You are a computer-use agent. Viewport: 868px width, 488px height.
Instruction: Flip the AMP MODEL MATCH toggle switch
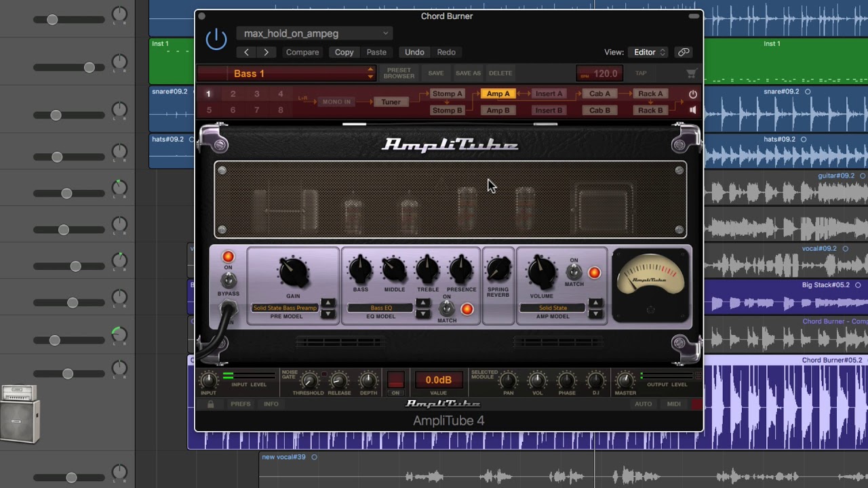[574, 272]
